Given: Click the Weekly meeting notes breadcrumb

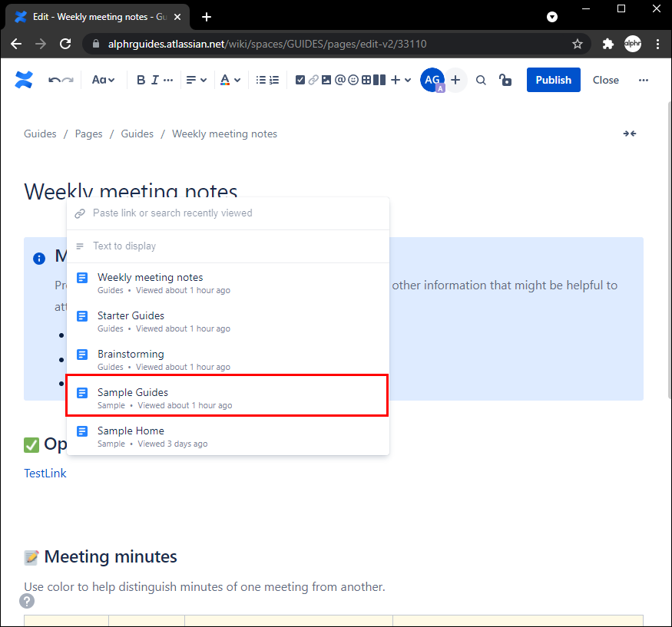Looking at the screenshot, I should tap(224, 134).
